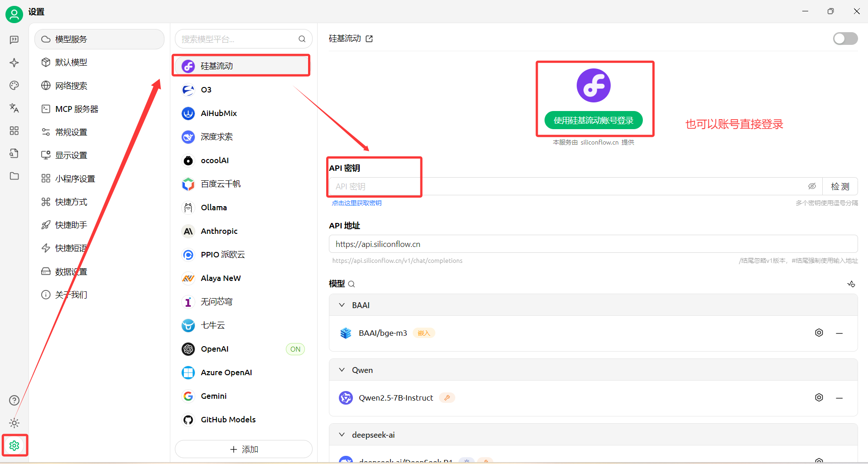
Task: Open 模型服务 settings section
Action: pos(99,39)
